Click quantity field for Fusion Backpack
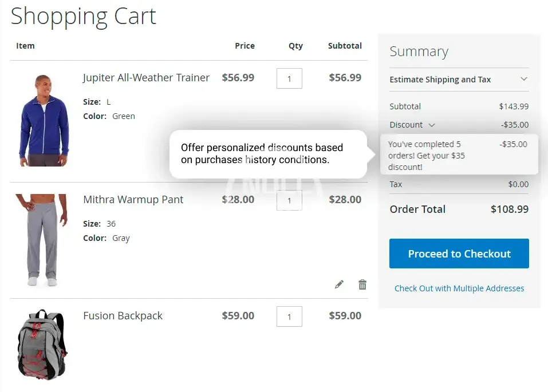This screenshot has height=392, width=548. tap(289, 316)
